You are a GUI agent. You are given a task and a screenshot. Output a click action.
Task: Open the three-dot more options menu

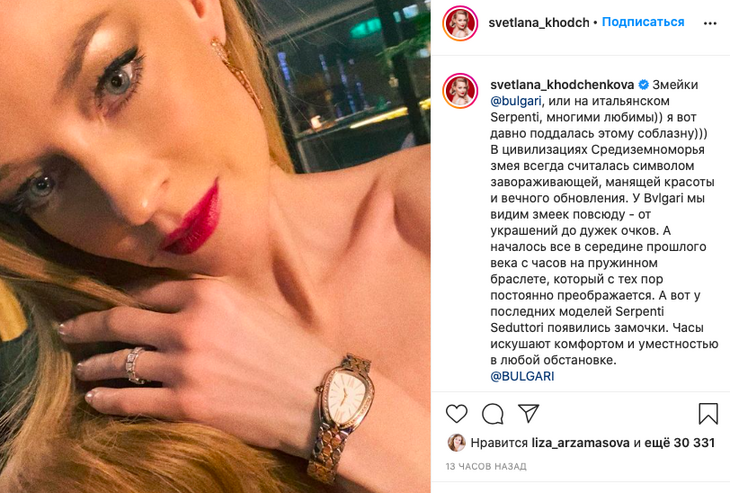(710, 23)
